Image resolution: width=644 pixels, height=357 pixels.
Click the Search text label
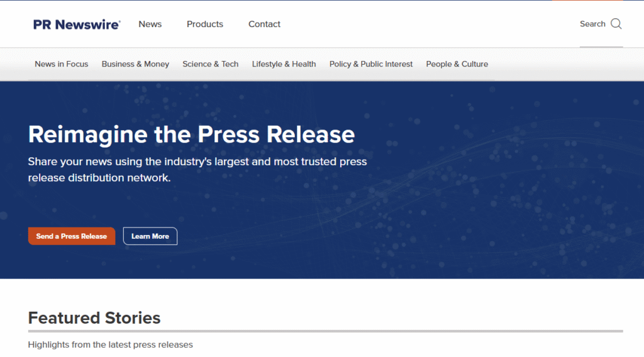coord(592,24)
